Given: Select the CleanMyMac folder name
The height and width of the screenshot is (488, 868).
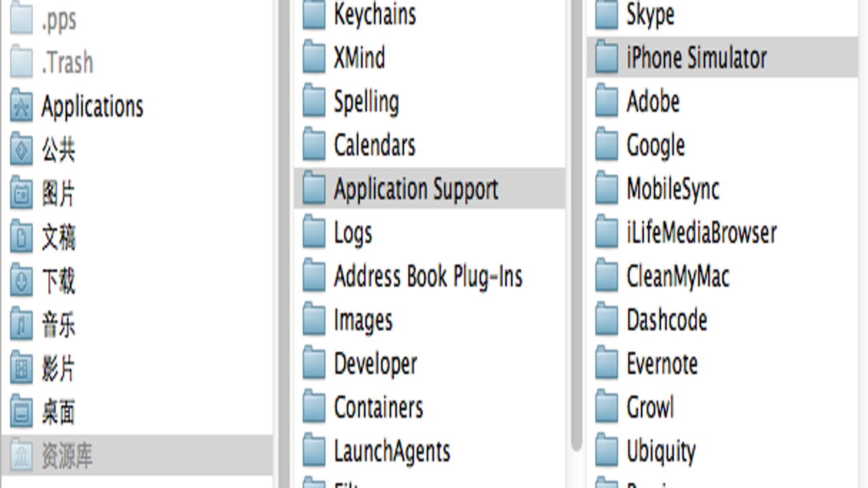Looking at the screenshot, I should click(677, 277).
